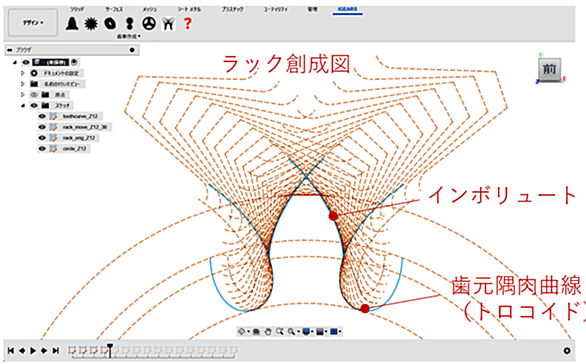Select the Pan hand tool
The width and height of the screenshot is (586, 364).
click(x=268, y=331)
